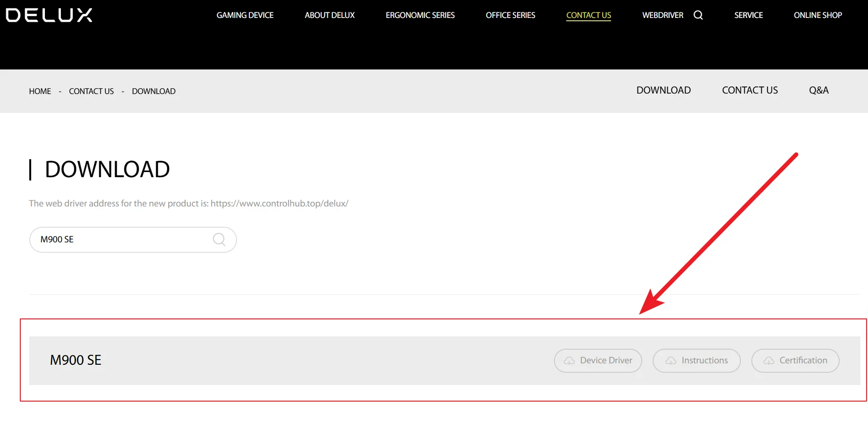Open the OFFICE SERIES menu
This screenshot has width=868, height=429.
pos(511,15)
